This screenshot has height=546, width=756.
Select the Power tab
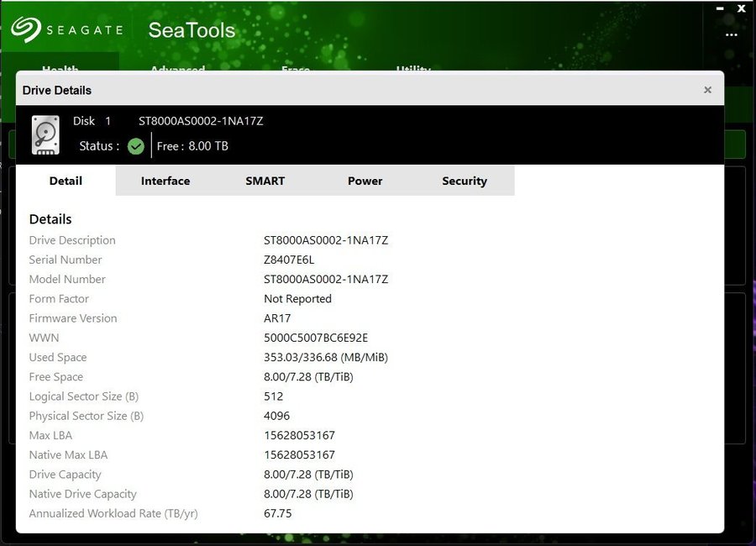tap(365, 181)
